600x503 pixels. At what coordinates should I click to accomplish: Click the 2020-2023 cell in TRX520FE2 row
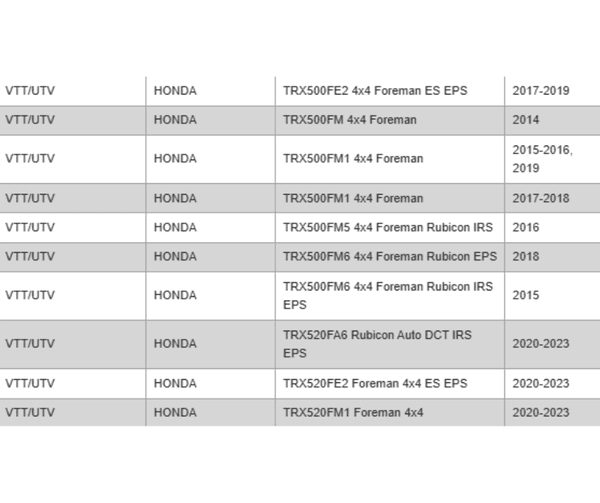540,383
